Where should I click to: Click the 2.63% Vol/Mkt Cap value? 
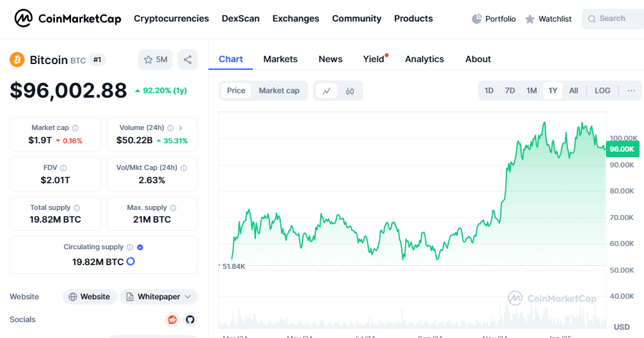152,180
